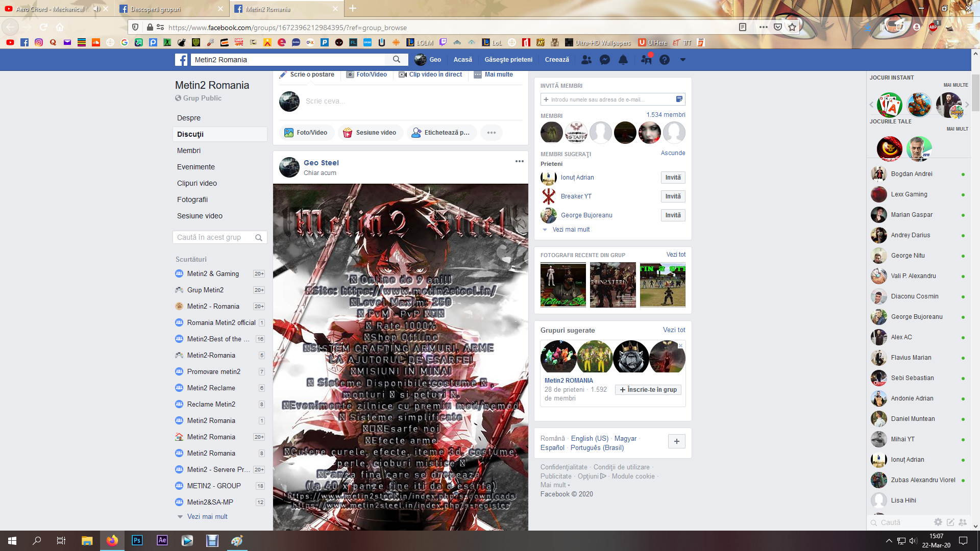Screen dimensions: 980x551
Task: Open the notifications bell icon
Action: [623, 60]
